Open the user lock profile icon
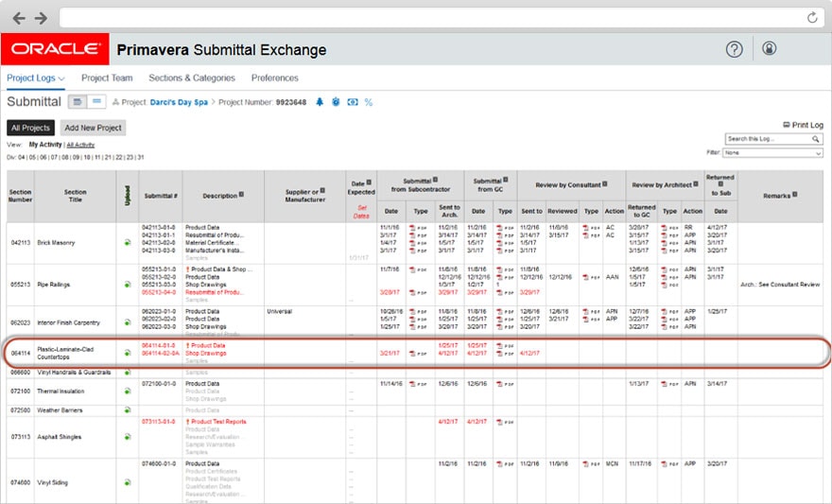Viewport: 832px width, 504px height. click(769, 49)
